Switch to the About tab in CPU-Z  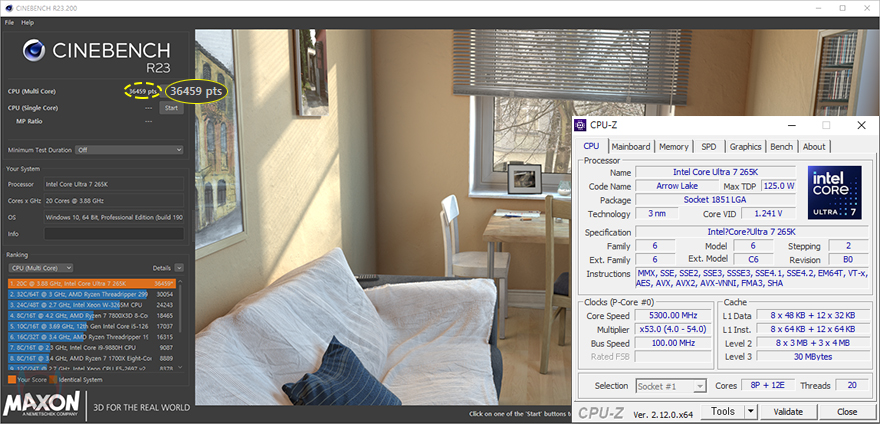click(x=814, y=147)
